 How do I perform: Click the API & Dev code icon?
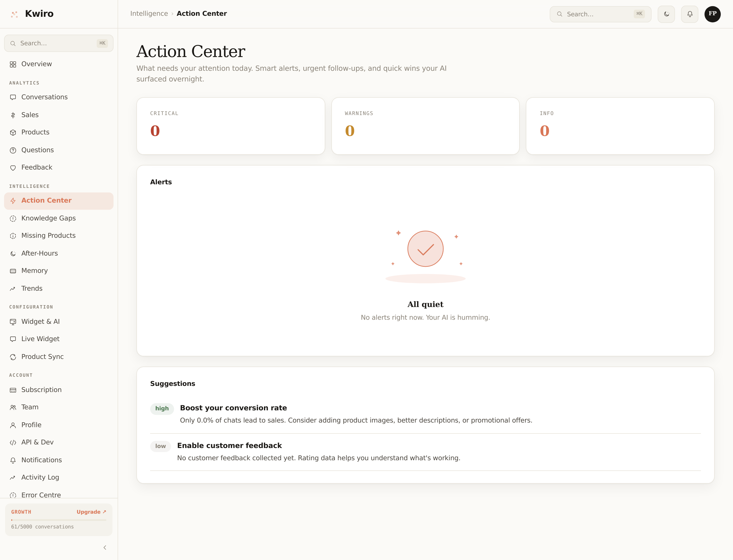point(13,443)
